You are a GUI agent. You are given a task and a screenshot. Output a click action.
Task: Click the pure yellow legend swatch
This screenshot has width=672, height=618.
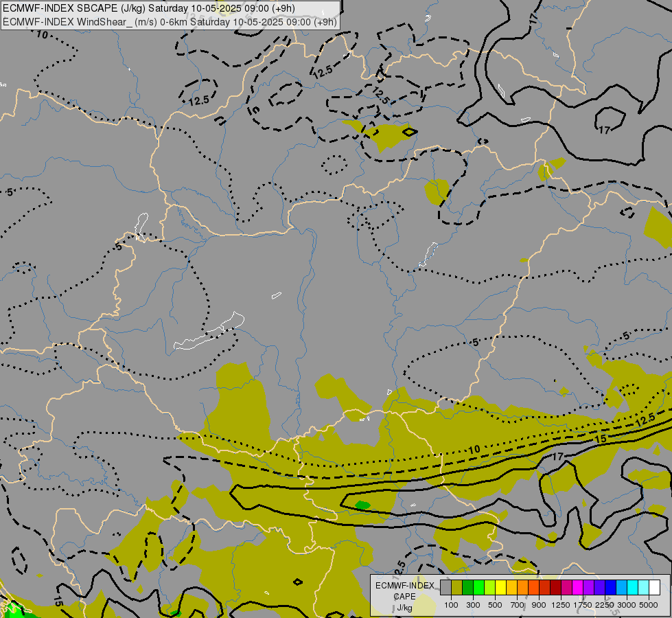[500, 587]
